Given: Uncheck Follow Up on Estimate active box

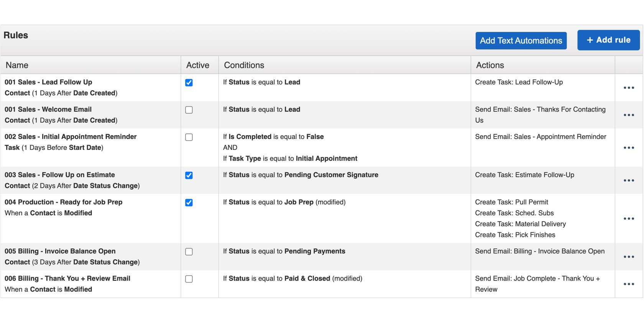Looking at the screenshot, I should pyautogui.click(x=189, y=176).
